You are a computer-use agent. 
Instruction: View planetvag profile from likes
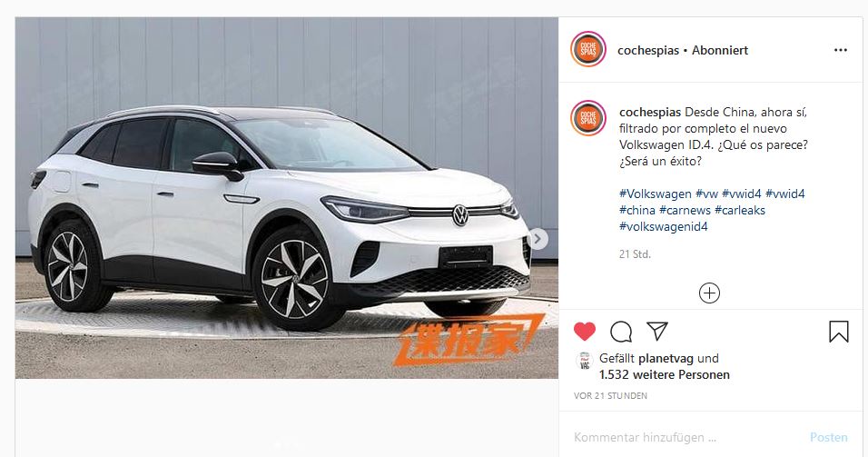tap(666, 358)
